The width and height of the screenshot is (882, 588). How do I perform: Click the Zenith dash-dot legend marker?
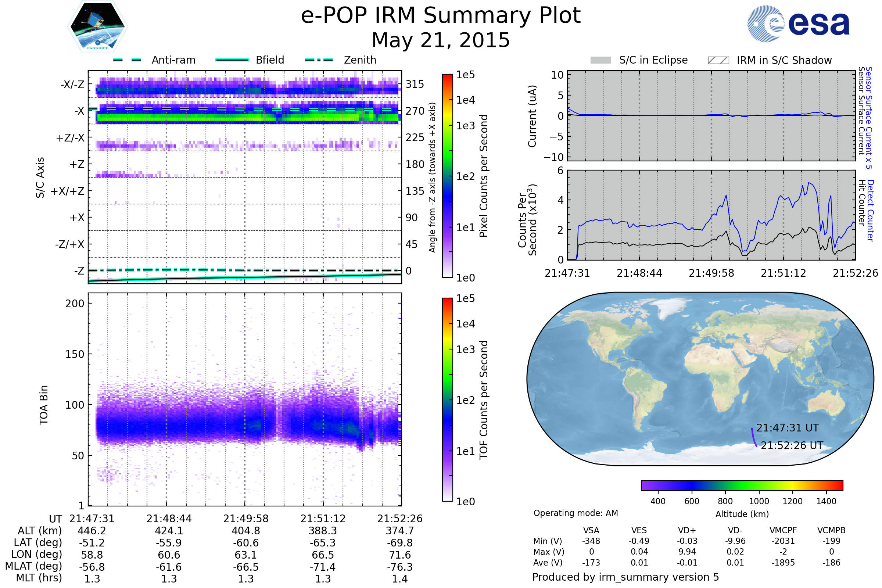(319, 60)
